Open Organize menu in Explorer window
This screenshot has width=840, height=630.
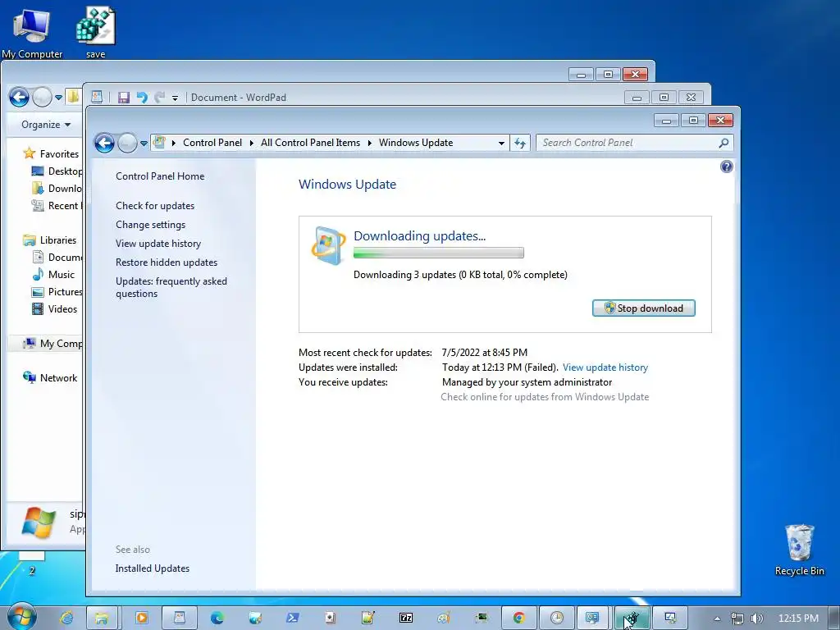tap(46, 125)
